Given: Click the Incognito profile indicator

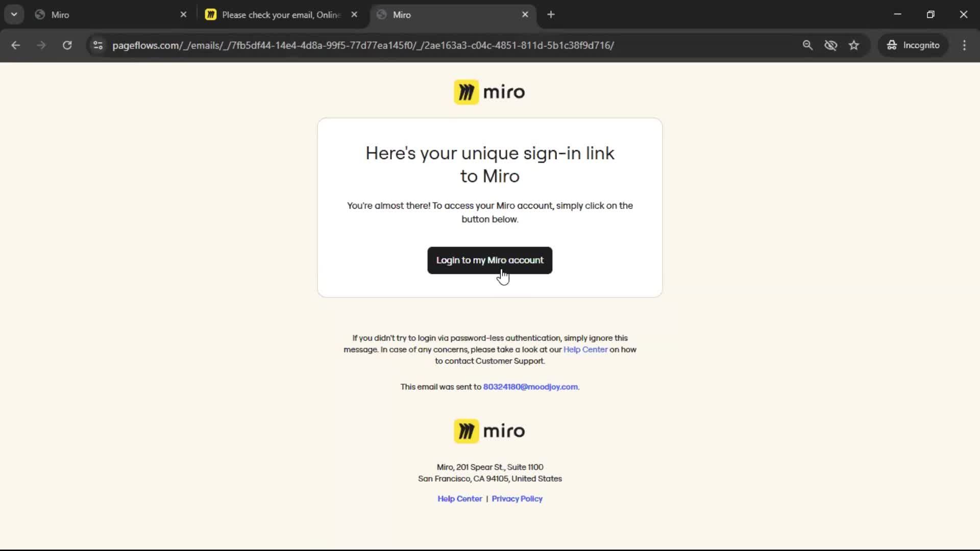Looking at the screenshot, I should (913, 45).
